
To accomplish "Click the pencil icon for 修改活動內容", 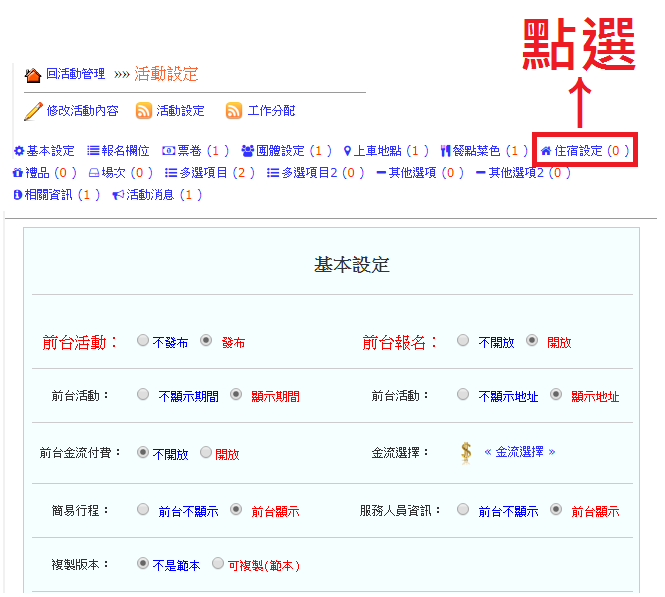I will point(33,111).
